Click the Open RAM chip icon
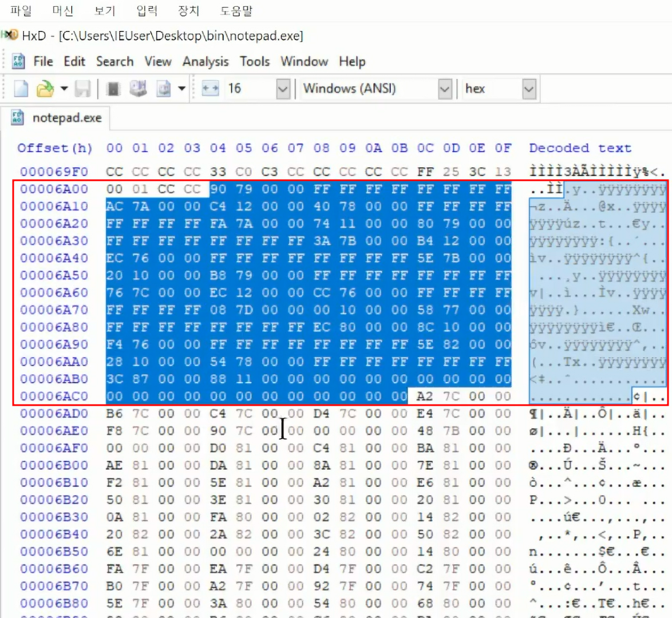Screen dimensions: 672x618 point(113,89)
